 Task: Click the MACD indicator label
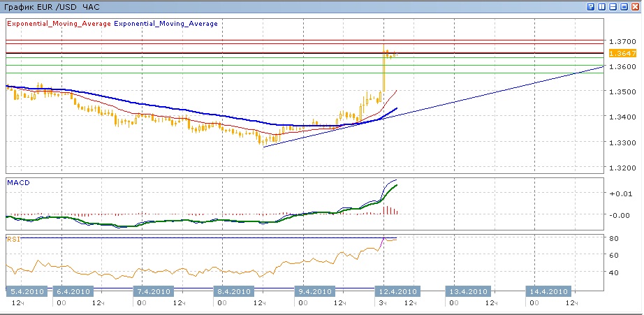(x=17, y=182)
